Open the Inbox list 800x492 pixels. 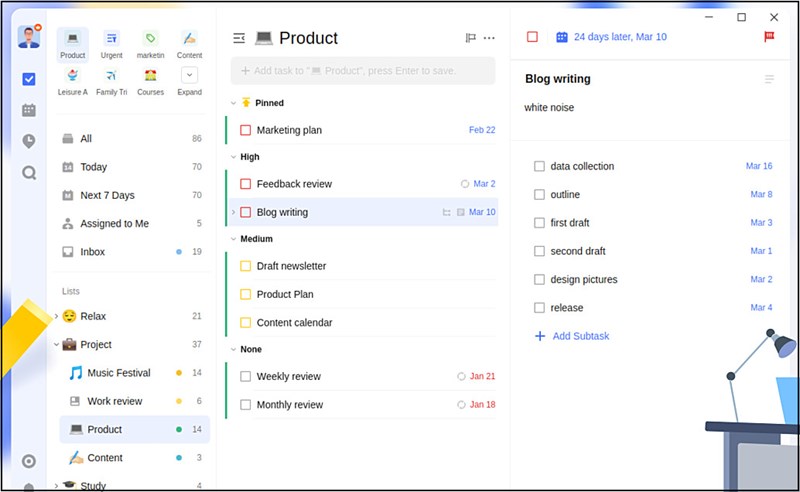pos(92,252)
